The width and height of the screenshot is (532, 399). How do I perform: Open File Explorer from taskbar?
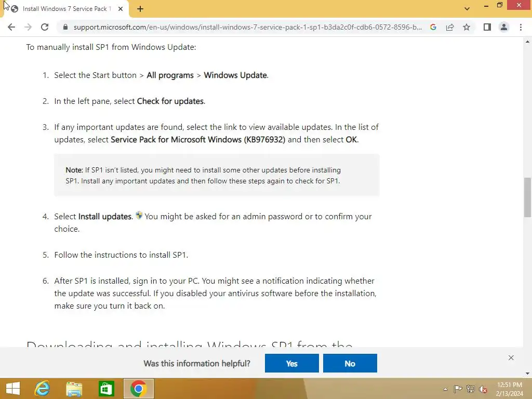(74, 389)
